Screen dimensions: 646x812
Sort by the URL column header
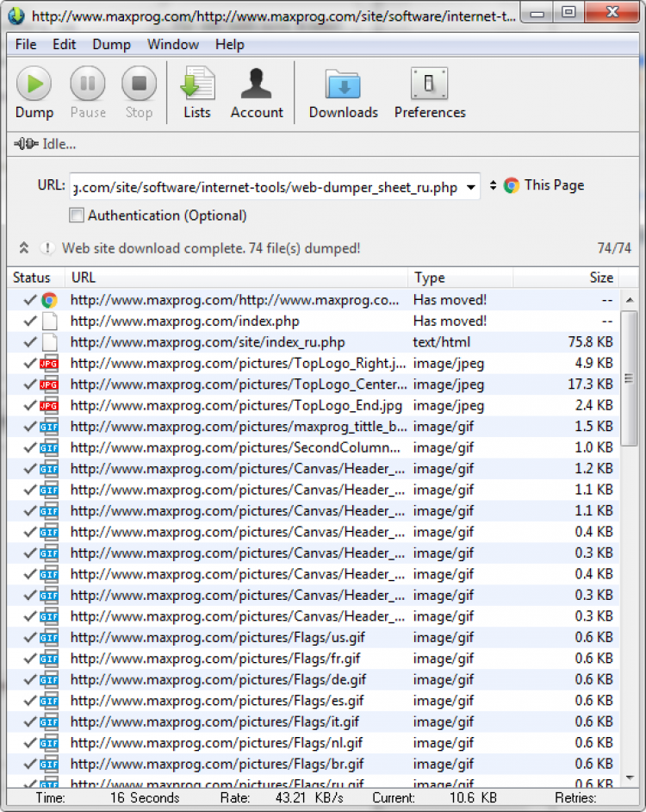click(x=236, y=278)
